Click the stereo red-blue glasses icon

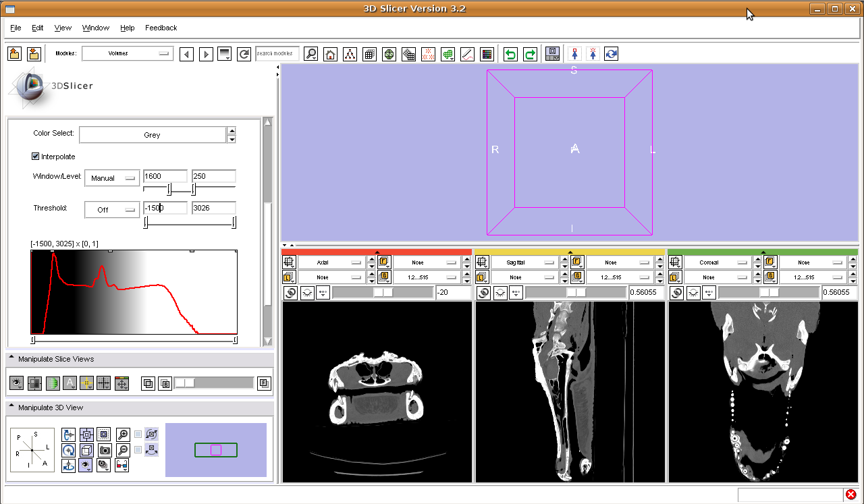click(122, 466)
